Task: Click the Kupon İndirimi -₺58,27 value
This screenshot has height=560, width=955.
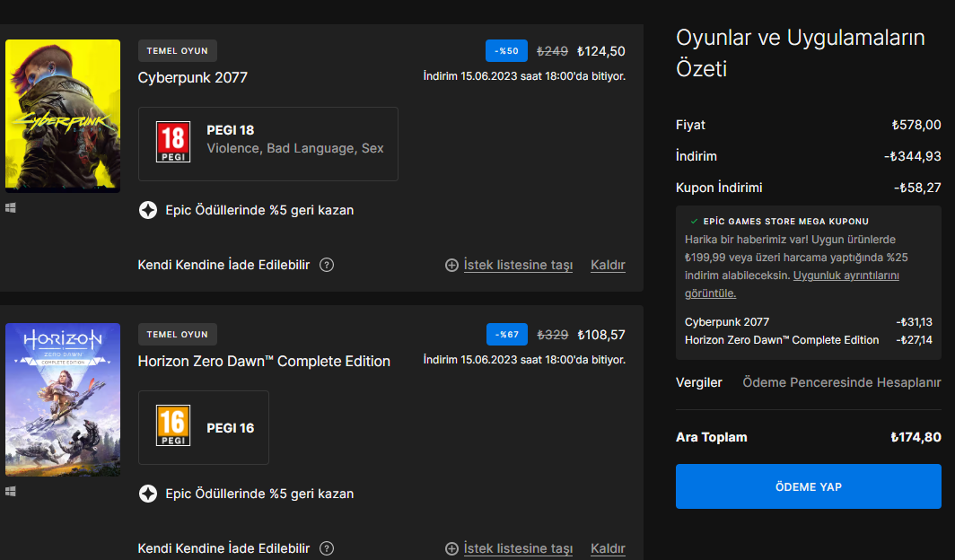Action: click(917, 188)
